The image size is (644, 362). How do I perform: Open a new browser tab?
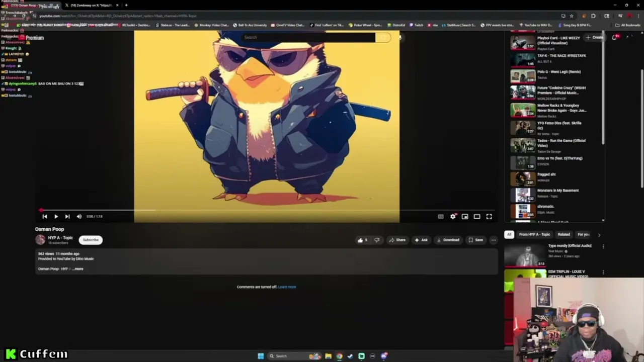(126, 5)
